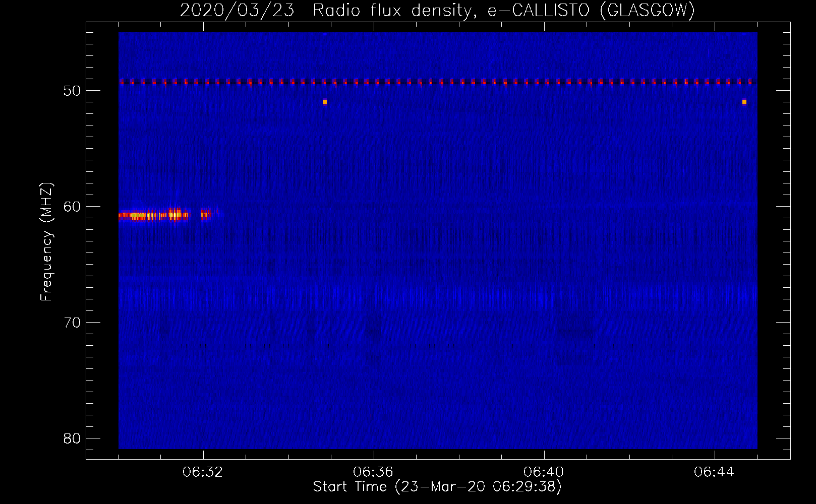The height and width of the screenshot is (504, 816).
Task: Click the 50 frequency tick label
Action: (73, 91)
